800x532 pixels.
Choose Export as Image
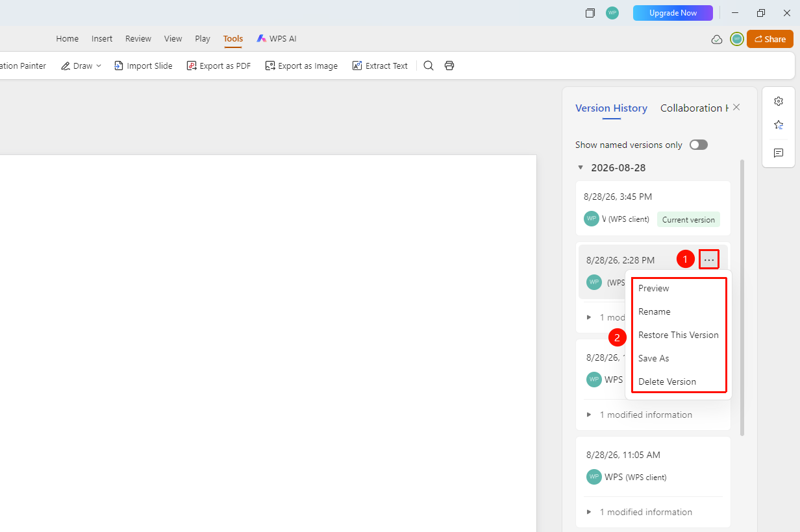coord(302,66)
